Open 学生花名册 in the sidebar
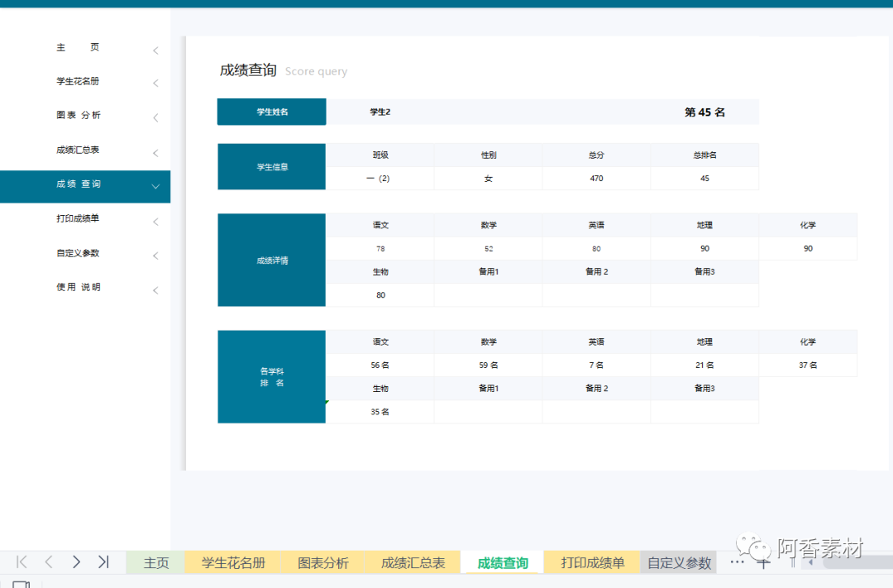Screen dimensions: 893x588 [78, 81]
